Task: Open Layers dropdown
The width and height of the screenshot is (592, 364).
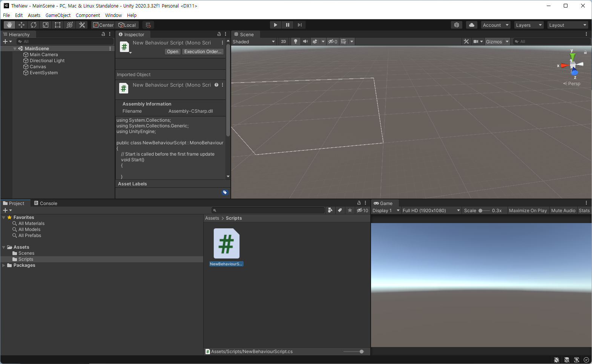Action: pyautogui.click(x=529, y=25)
